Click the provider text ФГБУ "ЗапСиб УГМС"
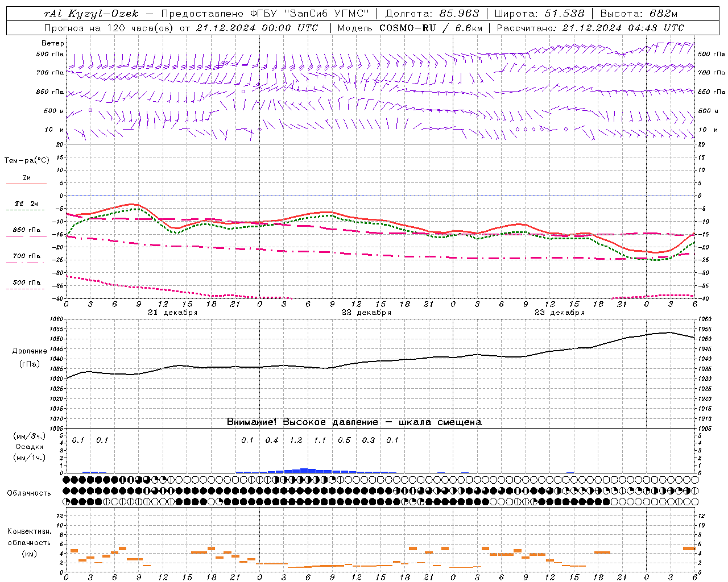 click(x=309, y=14)
